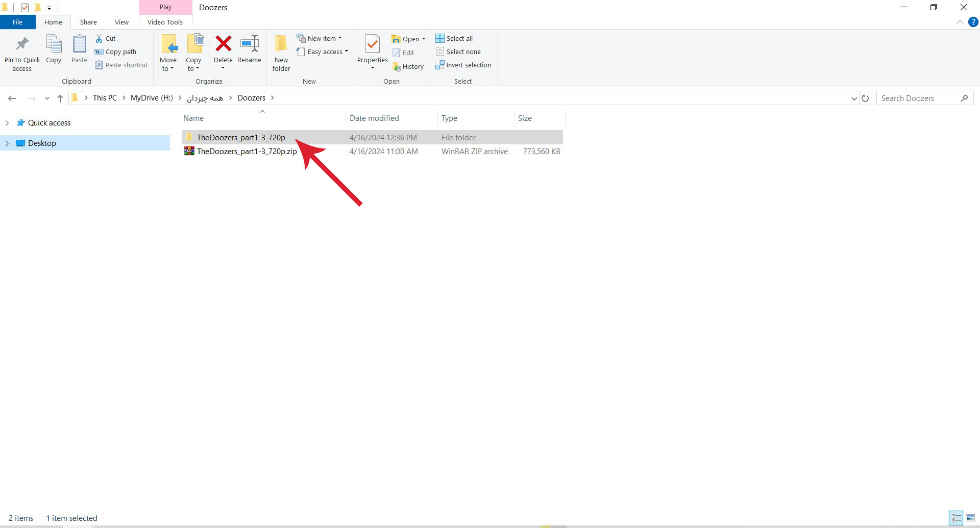This screenshot has width=980, height=528.
Task: Click the File folder type cell
Action: tap(458, 138)
